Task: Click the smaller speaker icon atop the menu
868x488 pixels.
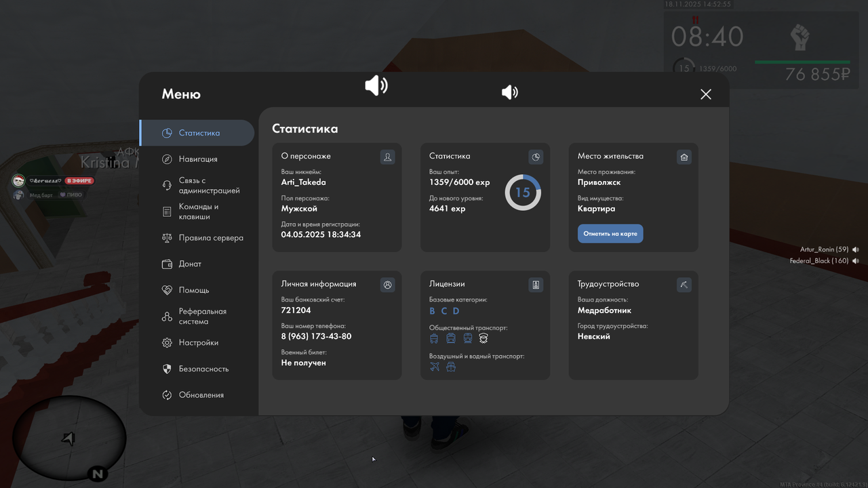Action: 510,92
